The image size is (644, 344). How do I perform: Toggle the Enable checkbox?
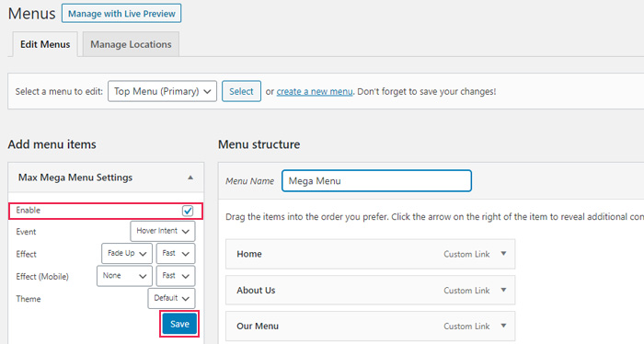(188, 211)
